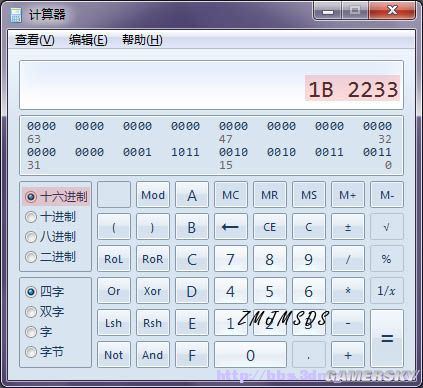
Task: Click the minus operator button
Action: pos(348,323)
